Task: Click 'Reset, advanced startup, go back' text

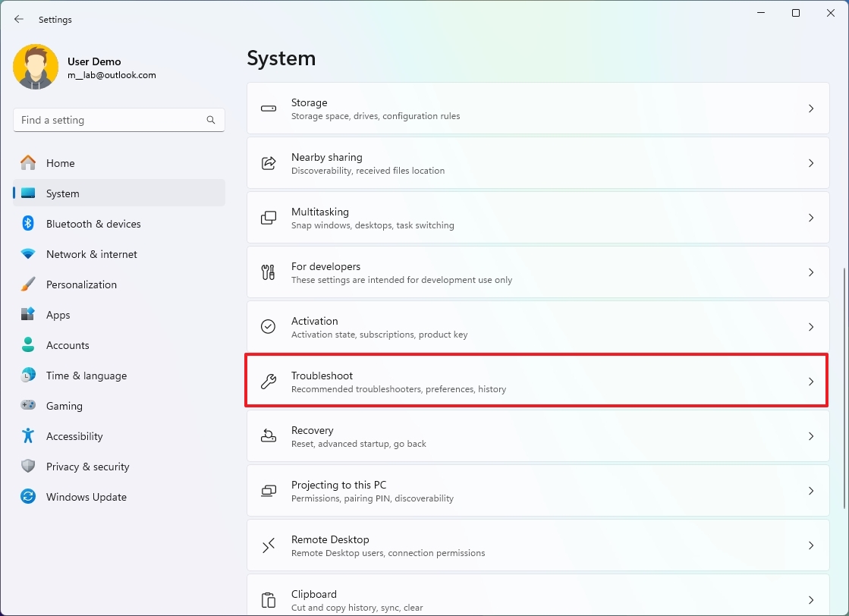Action: click(x=358, y=444)
